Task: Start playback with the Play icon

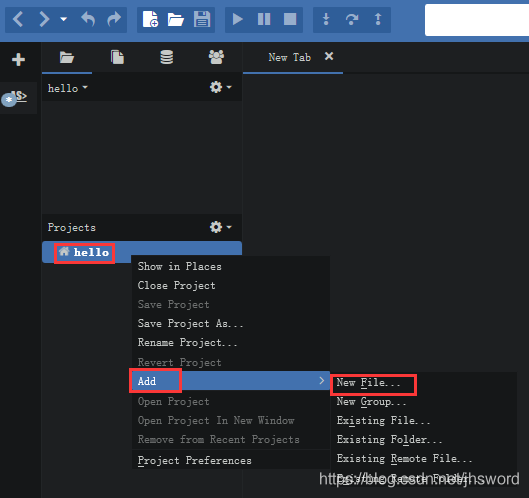Action: tap(238, 19)
